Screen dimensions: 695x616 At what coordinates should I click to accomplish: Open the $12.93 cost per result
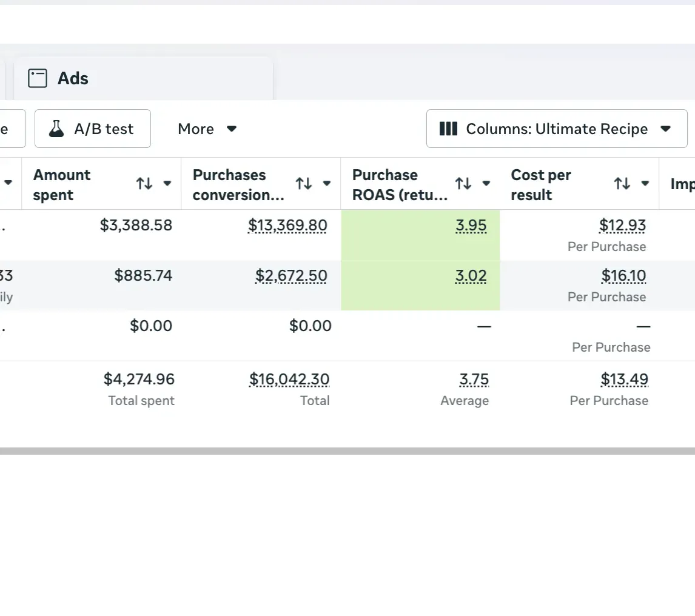coord(622,225)
